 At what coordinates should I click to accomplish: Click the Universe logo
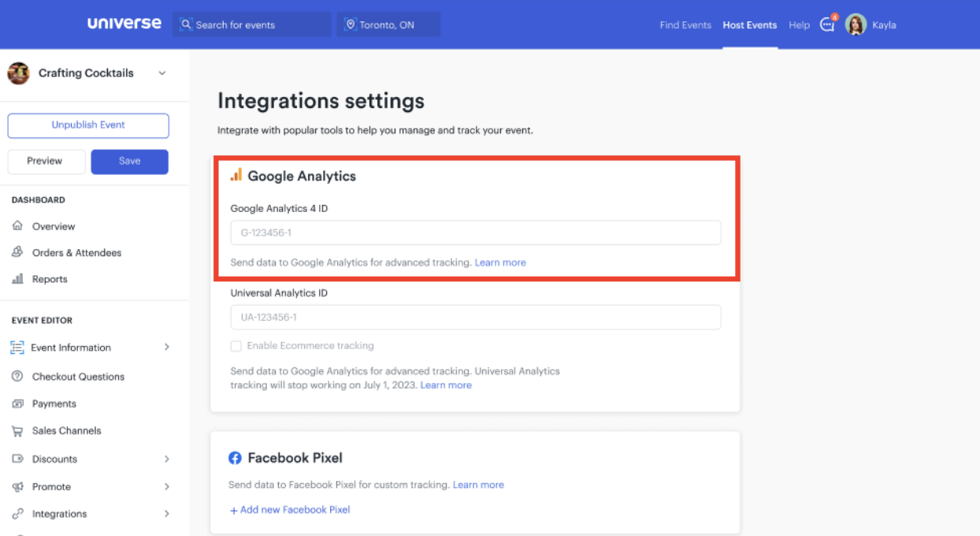[124, 24]
